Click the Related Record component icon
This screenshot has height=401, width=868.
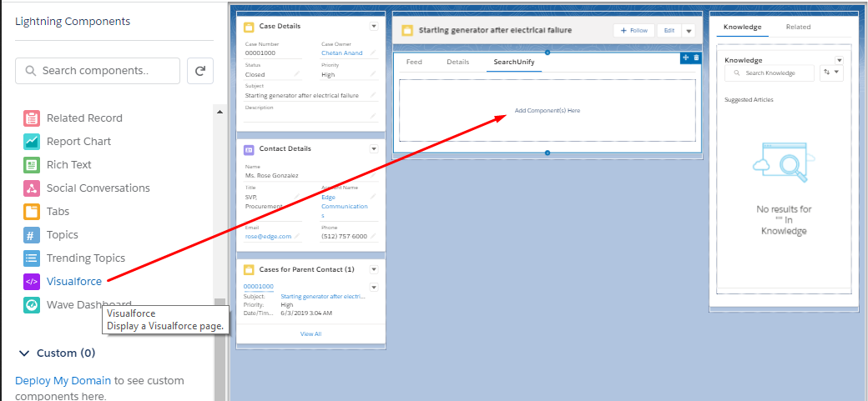point(32,118)
